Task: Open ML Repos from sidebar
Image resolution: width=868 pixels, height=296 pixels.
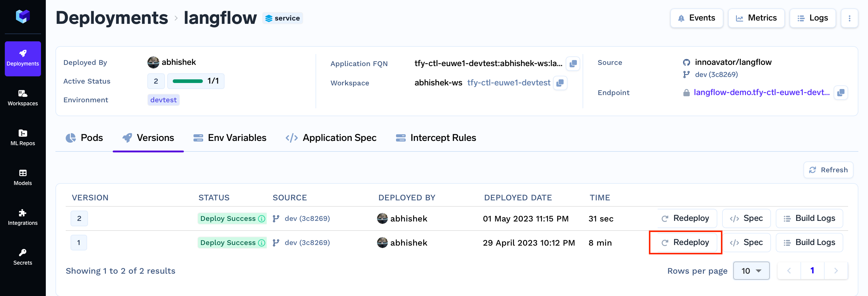Action: pyautogui.click(x=23, y=137)
